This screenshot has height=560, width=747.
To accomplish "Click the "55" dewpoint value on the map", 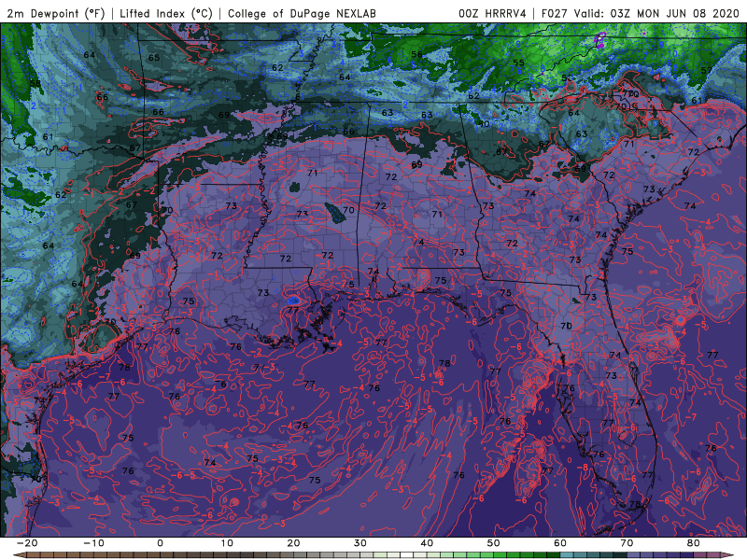I will click(518, 63).
